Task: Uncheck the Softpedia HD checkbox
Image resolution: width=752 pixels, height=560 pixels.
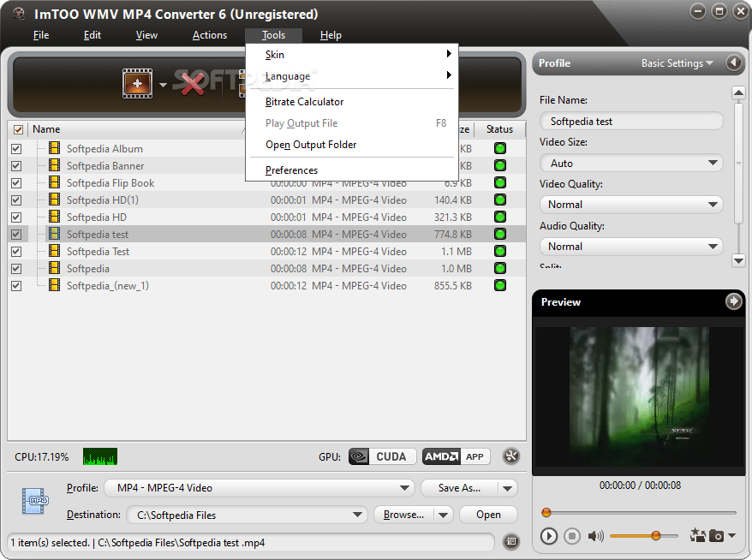Action: point(16,217)
